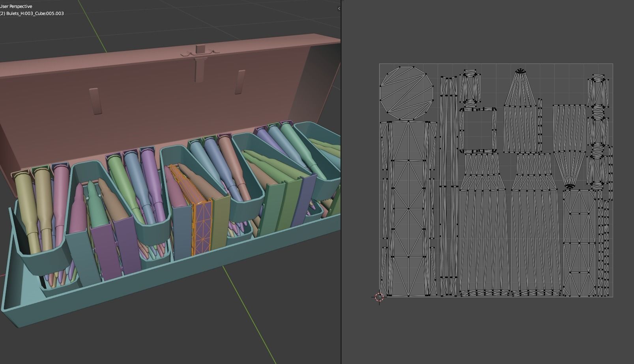
Task: Expand the 3D viewport sidebar arrow
Action: click(x=339, y=8)
